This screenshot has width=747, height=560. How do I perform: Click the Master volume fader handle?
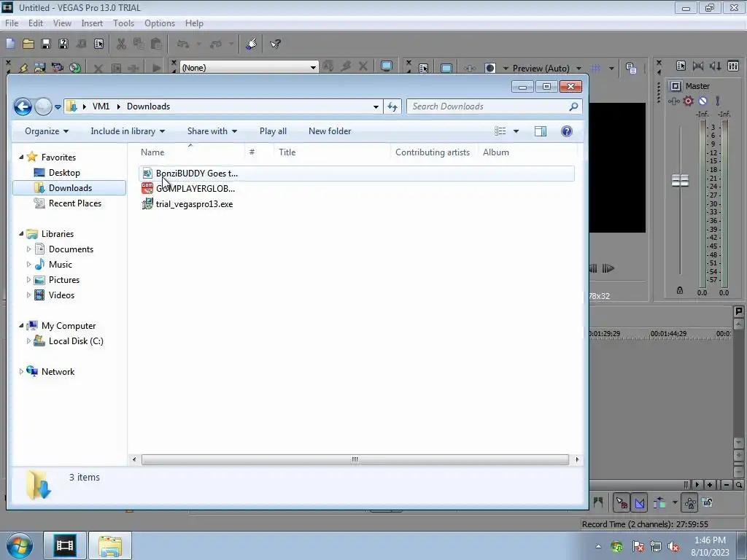680,181
